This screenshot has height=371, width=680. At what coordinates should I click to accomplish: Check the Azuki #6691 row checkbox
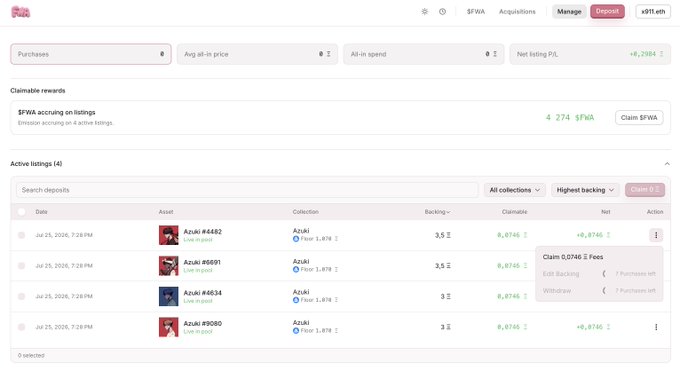point(21,266)
